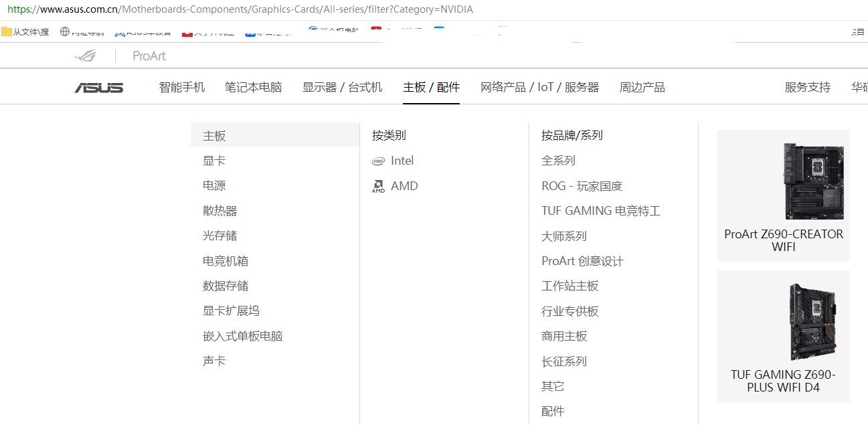
Task: Filter by AMD using its chip icon
Action: pyautogui.click(x=379, y=185)
